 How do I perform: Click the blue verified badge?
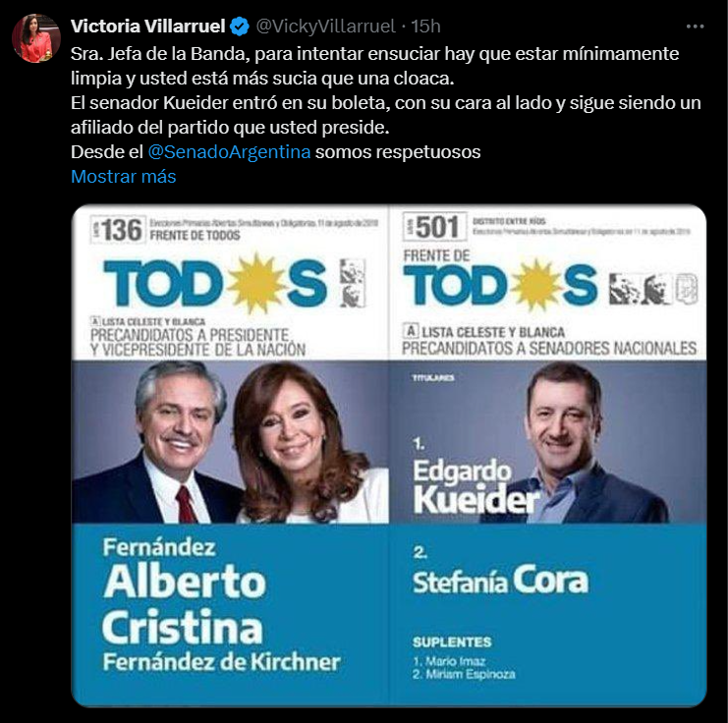(x=240, y=27)
